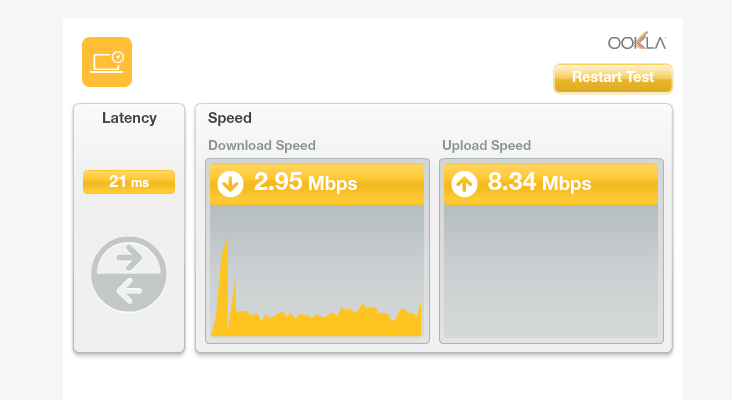Click the yellow laptop speedtest logo icon
Viewport: 732px width, 400px height.
[x=107, y=62]
